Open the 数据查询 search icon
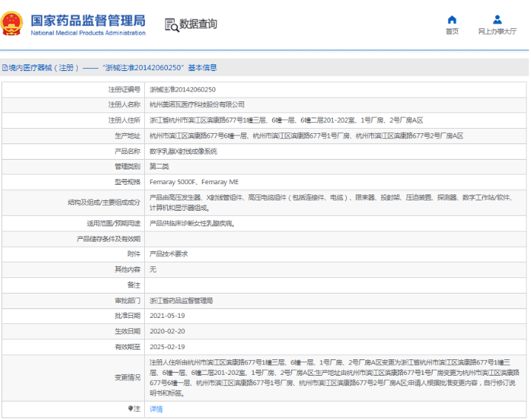This screenshot has height=420, width=531. [172, 25]
